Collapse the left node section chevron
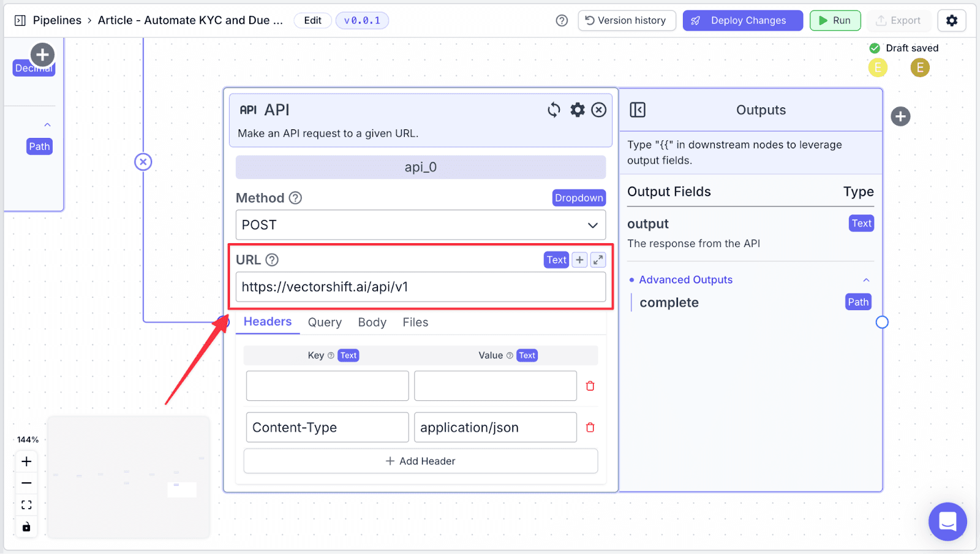The width and height of the screenshot is (980, 554). coord(47,125)
